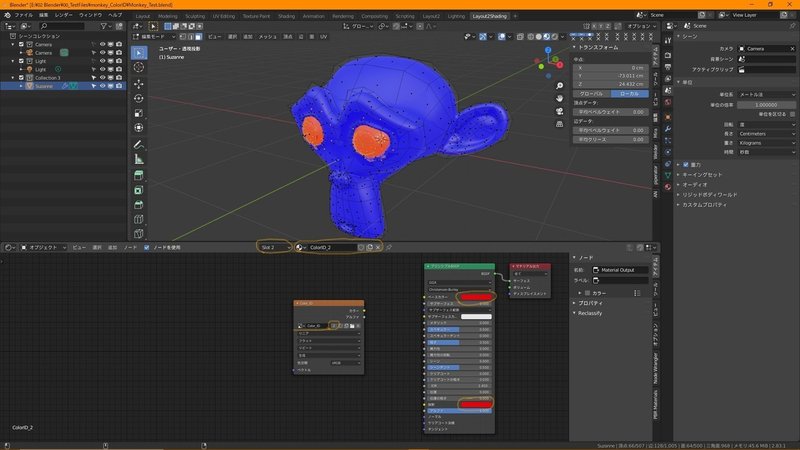Select the Transform tool

139,128
